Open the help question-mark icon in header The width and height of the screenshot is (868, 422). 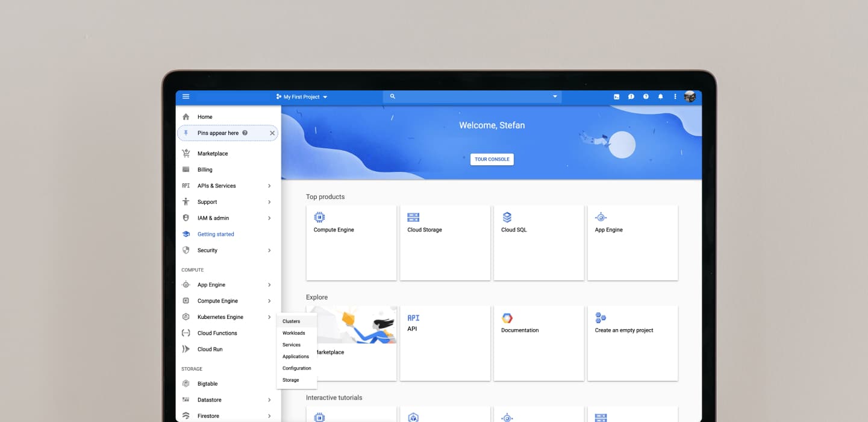tap(646, 96)
